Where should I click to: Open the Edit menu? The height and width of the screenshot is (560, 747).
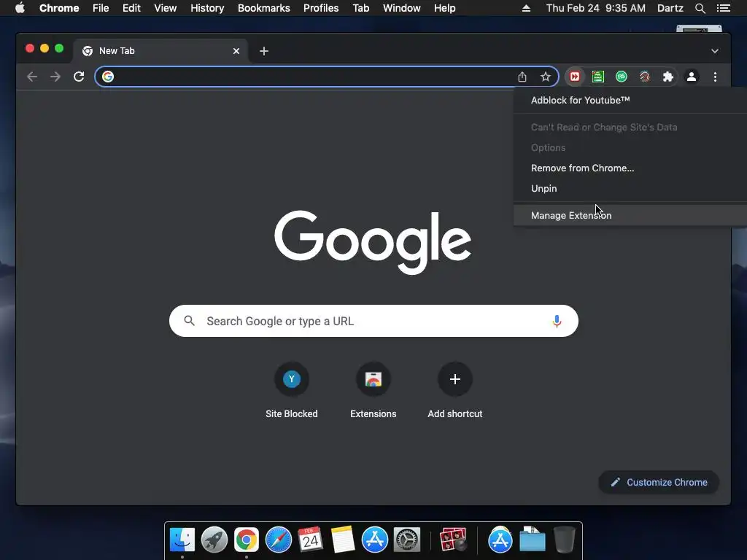click(x=131, y=8)
